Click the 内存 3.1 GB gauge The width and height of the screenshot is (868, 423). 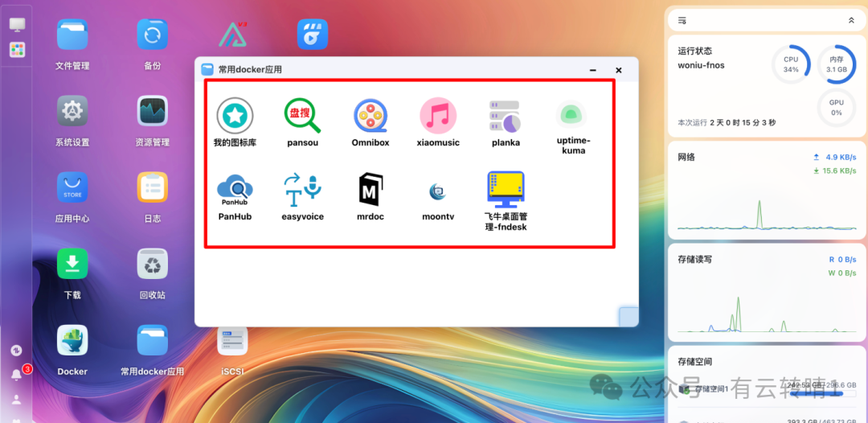(837, 64)
